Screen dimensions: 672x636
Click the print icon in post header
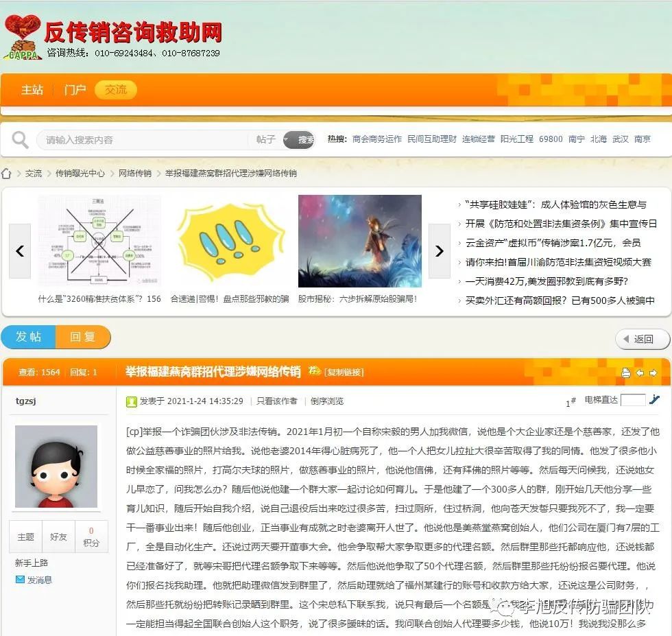(625, 373)
